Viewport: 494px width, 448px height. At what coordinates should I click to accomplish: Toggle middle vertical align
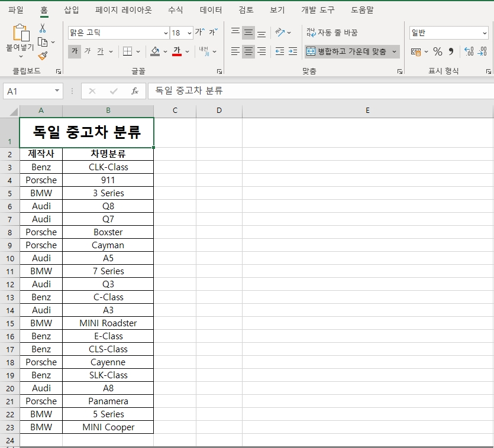pos(248,33)
